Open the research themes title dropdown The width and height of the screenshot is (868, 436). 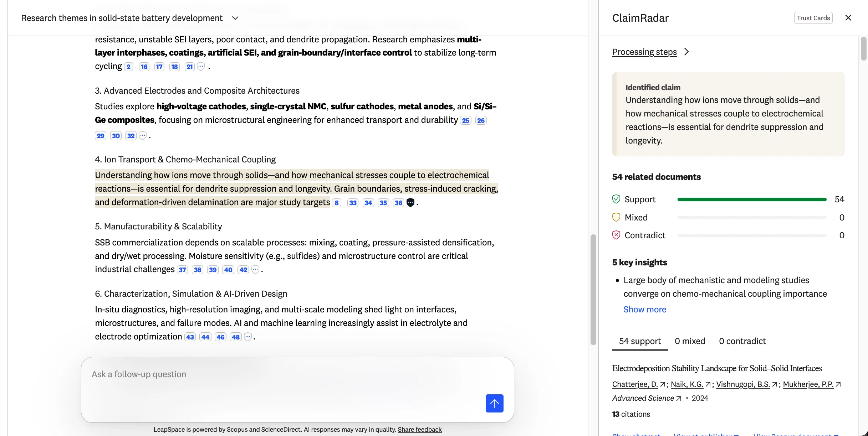click(235, 18)
